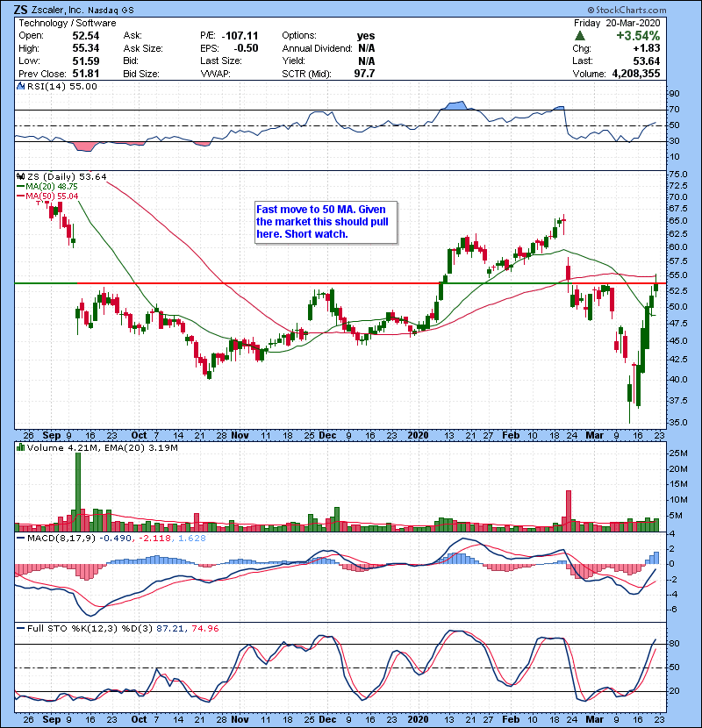Screen dimensions: 702x728
Task: Click the Technology / Software sector label
Action: coord(68,23)
